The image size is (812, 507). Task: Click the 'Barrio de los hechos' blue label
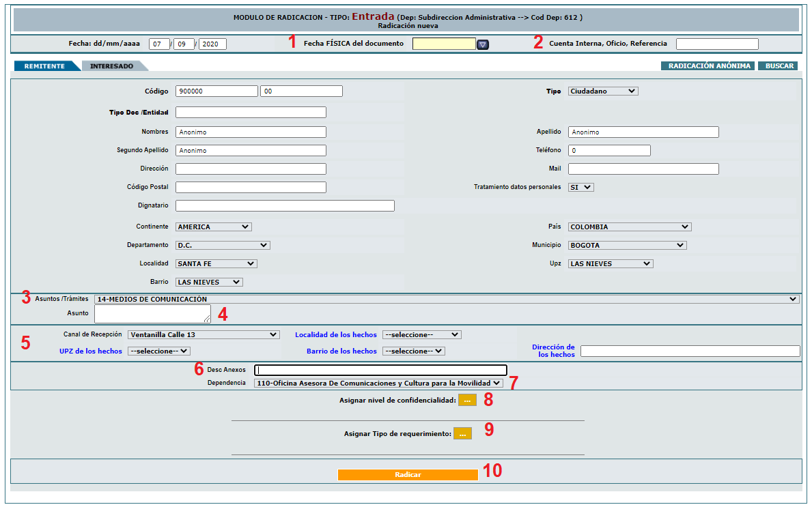[341, 351]
